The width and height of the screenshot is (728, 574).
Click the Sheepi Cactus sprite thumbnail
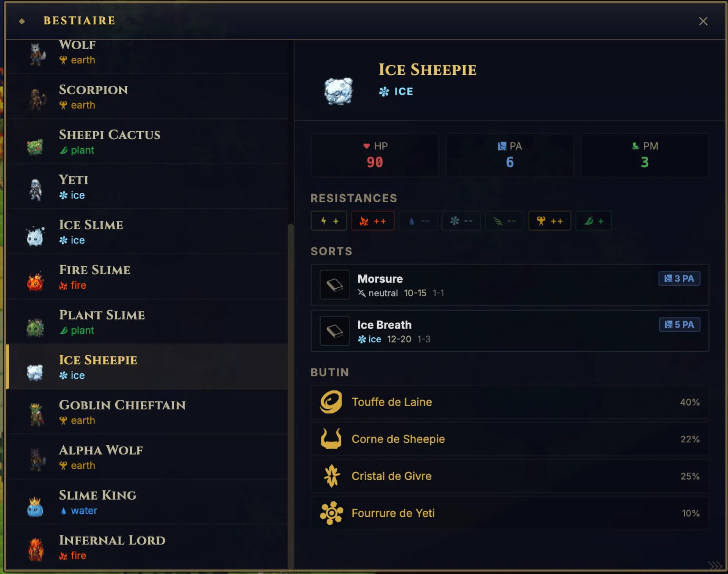tap(35, 146)
